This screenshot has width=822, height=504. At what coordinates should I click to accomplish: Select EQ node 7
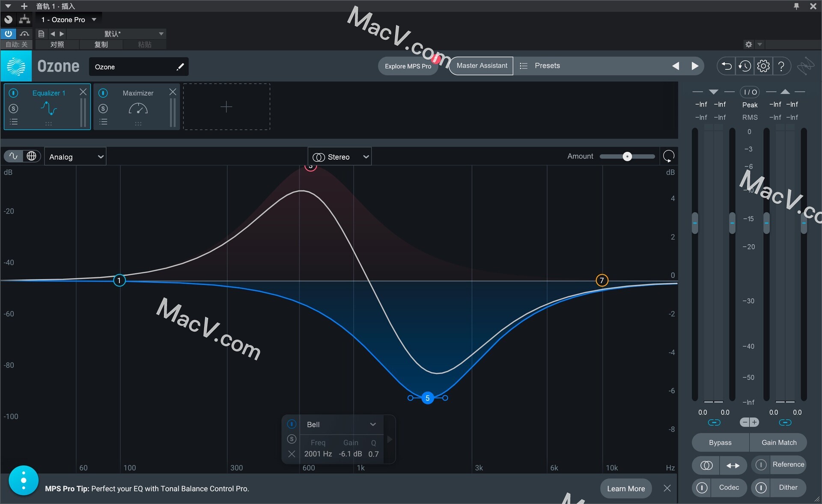[602, 280]
